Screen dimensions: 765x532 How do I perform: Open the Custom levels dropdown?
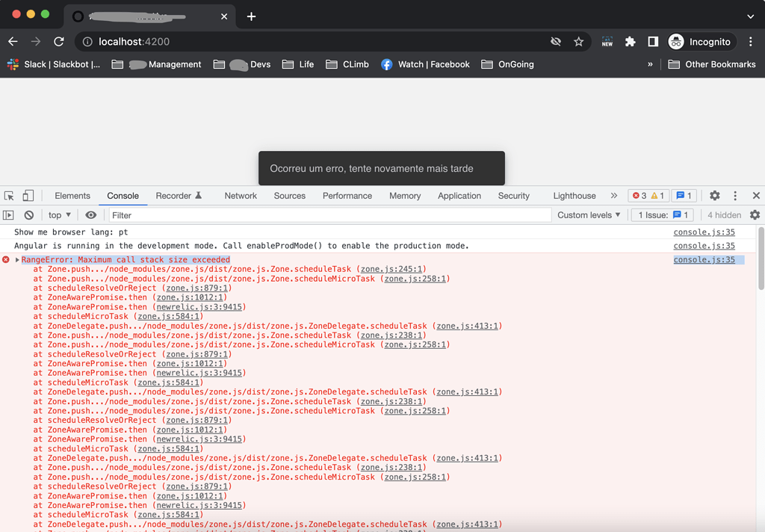(589, 214)
